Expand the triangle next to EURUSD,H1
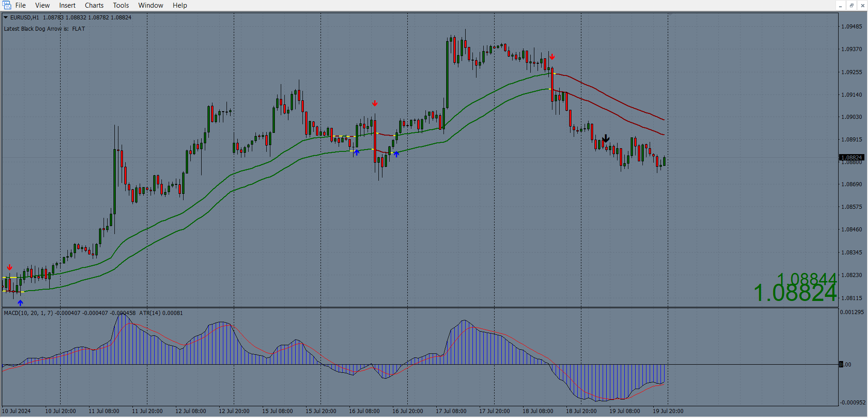The height and width of the screenshot is (418, 868). point(6,18)
